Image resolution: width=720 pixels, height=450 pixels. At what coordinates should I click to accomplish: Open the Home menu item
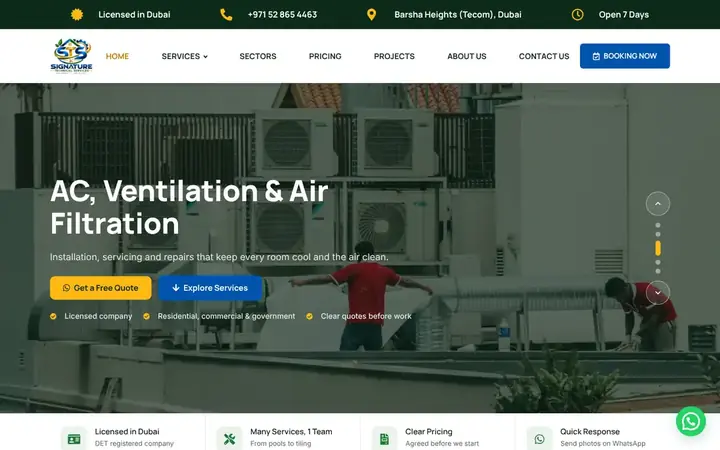coord(117,56)
